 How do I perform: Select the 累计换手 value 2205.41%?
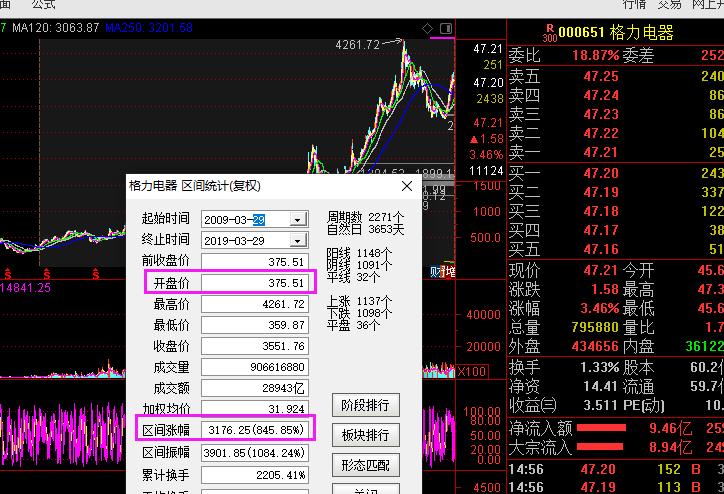pyautogui.click(x=255, y=475)
